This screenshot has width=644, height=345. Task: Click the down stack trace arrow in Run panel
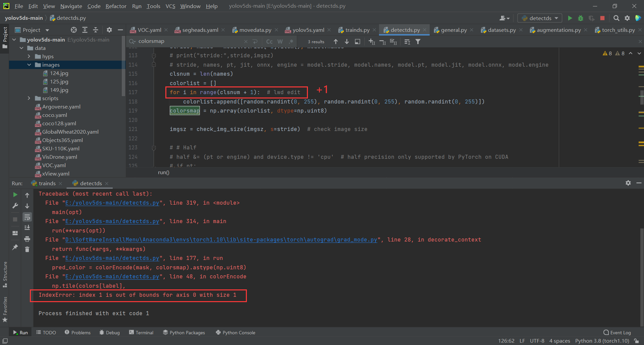point(27,206)
